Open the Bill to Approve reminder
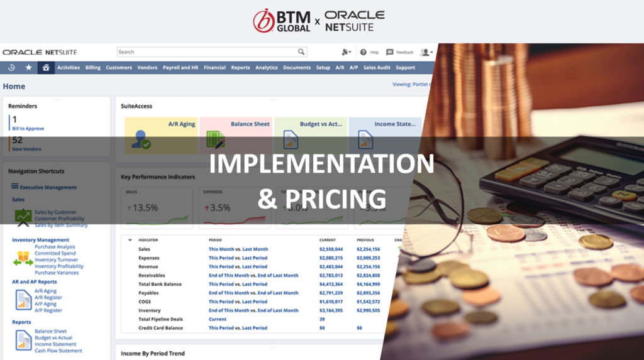This screenshot has height=360, width=644. (28, 129)
